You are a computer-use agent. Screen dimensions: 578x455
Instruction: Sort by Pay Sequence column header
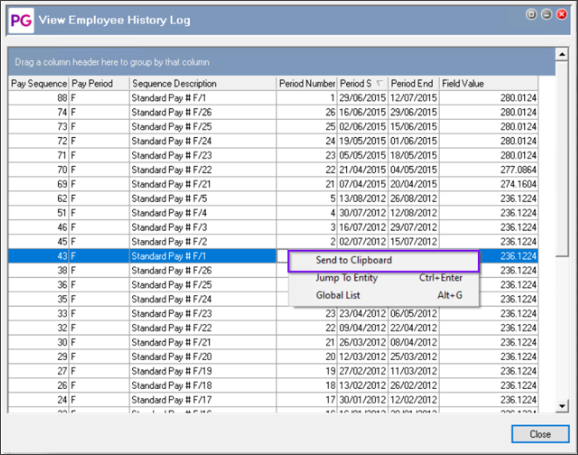coord(38,84)
